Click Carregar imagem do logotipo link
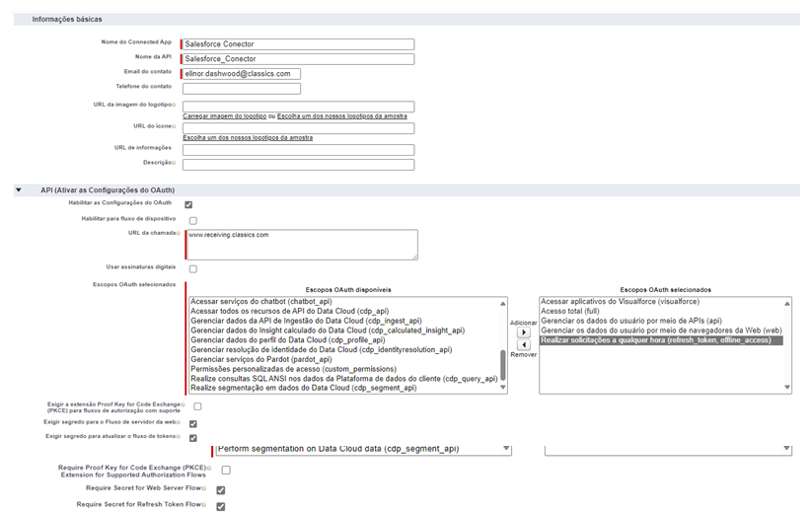812x513 pixels. pos(224,116)
